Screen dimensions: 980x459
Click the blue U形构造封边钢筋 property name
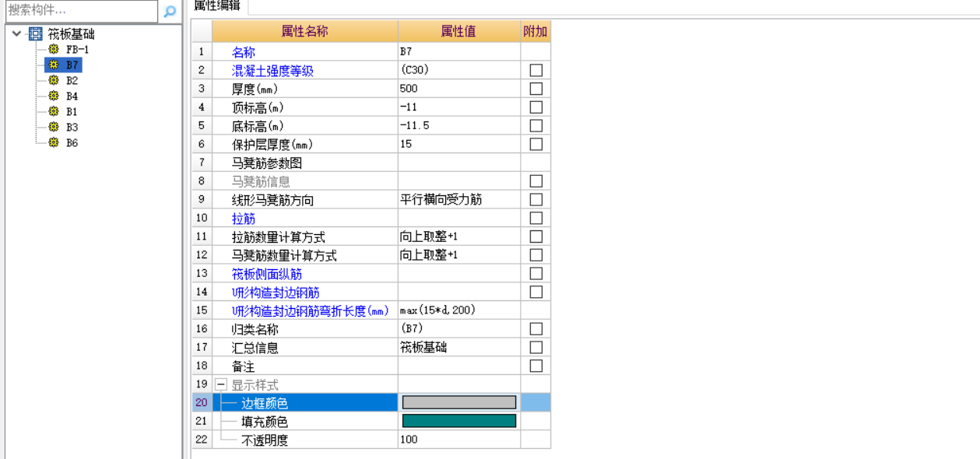276,293
